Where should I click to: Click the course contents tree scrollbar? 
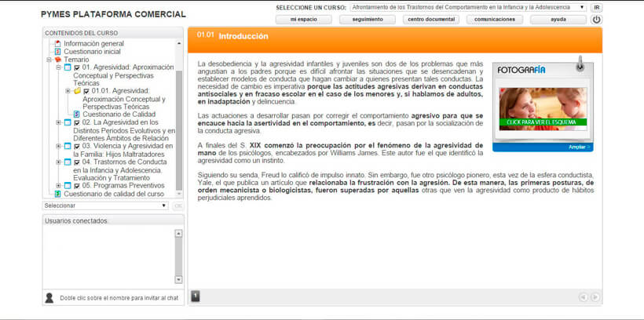pyautogui.click(x=179, y=129)
